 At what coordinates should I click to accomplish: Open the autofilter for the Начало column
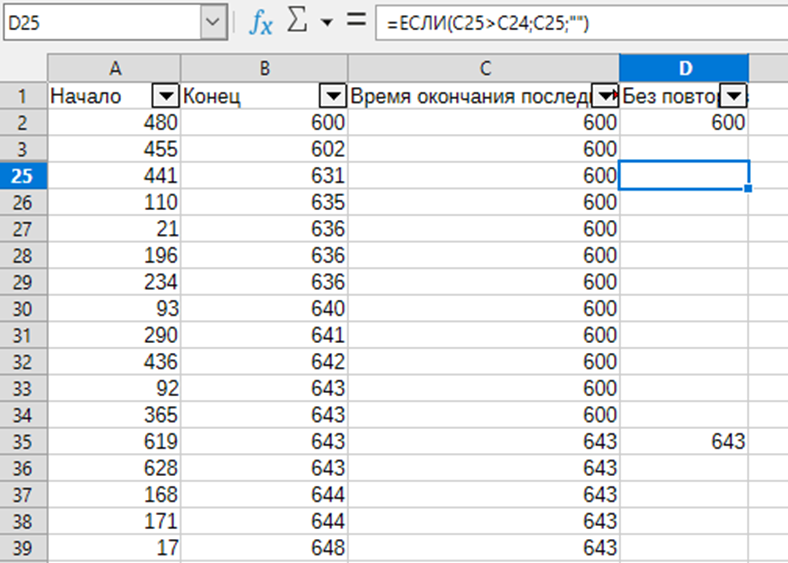tap(165, 96)
